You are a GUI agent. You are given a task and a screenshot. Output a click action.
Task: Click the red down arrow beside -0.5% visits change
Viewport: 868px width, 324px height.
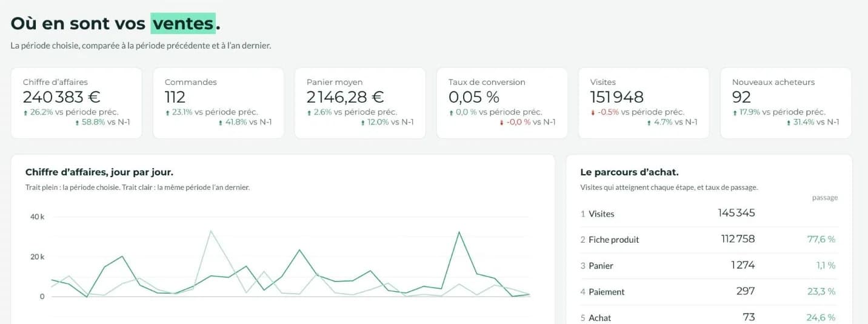tap(592, 113)
